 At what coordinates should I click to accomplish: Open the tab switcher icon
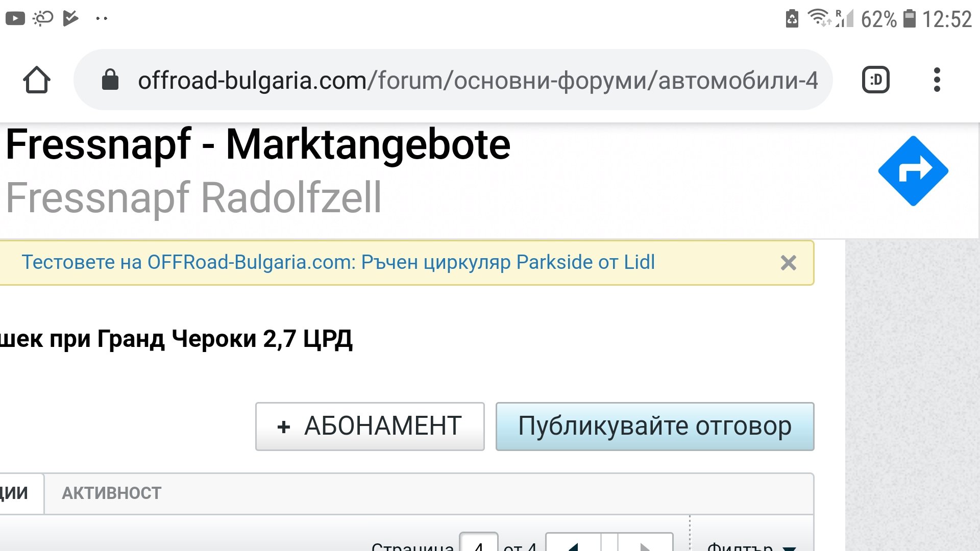click(875, 80)
